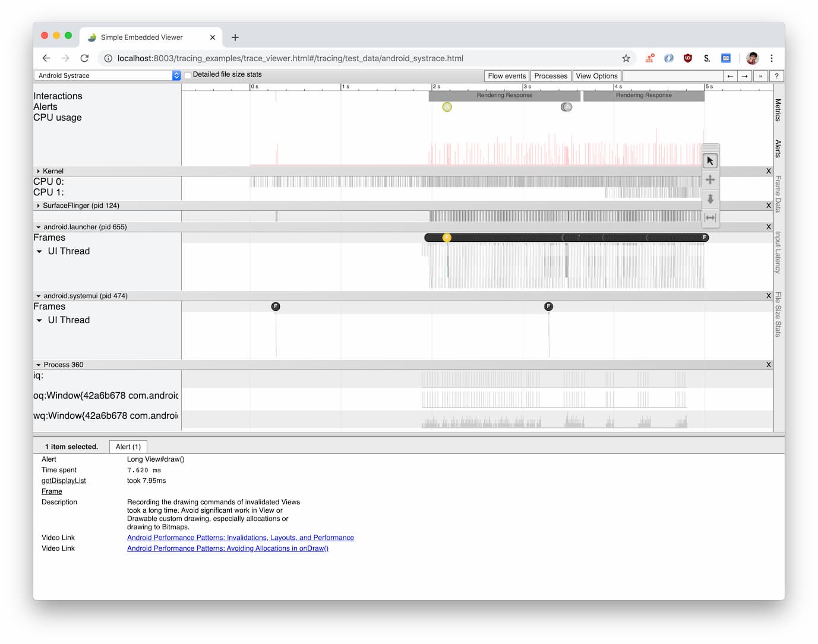Close the Kernel section with X
The height and width of the screenshot is (644, 818).
(x=768, y=171)
